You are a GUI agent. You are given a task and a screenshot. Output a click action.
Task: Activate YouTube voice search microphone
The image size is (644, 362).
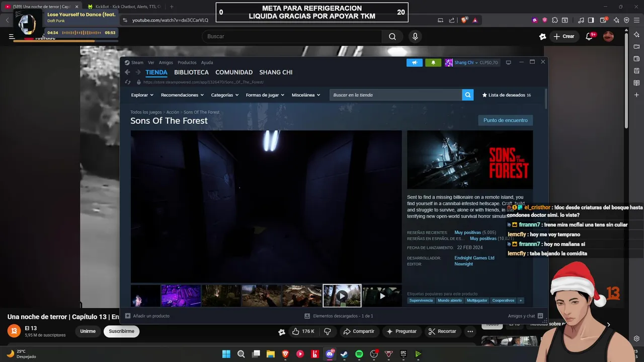point(415,36)
